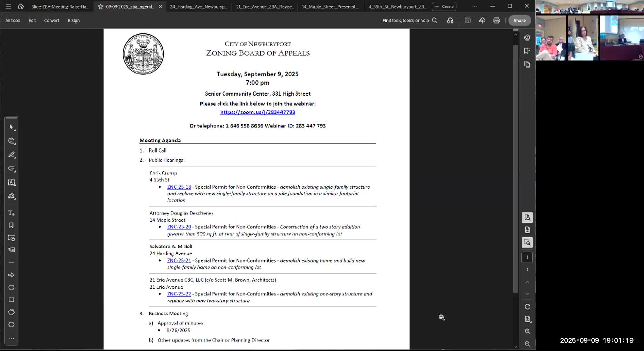
Task: Open the page thumbnails panel icon
Action: [527, 64]
